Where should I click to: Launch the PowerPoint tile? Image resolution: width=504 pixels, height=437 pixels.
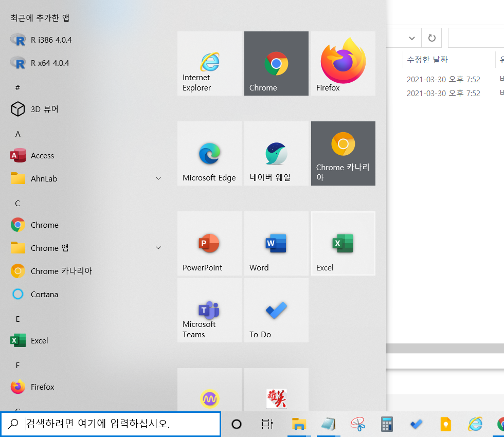click(x=209, y=243)
